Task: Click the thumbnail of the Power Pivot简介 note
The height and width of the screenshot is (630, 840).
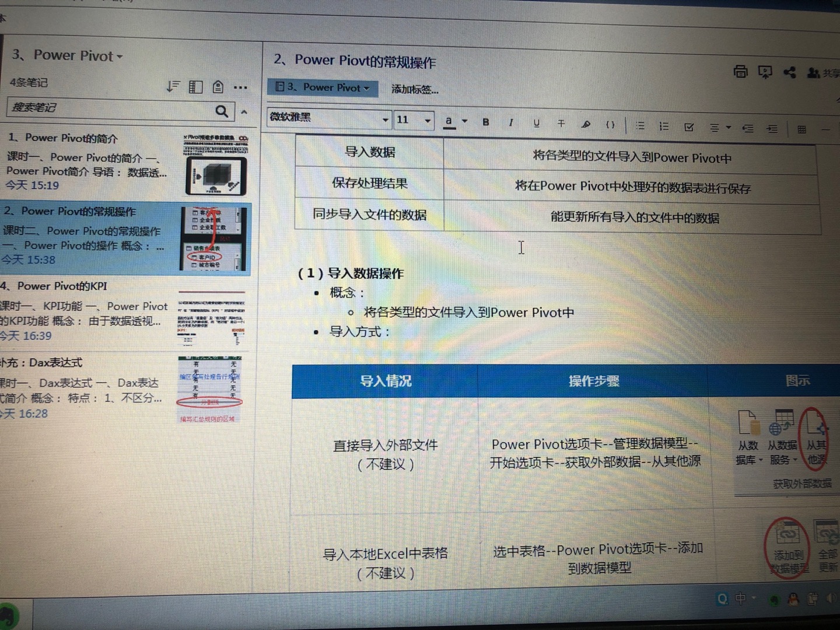Action: pyautogui.click(x=216, y=165)
